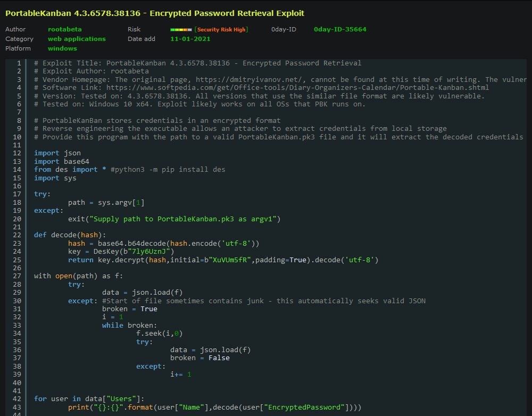The width and height of the screenshot is (532, 416).
Task: Click the Date add field label
Action: click(142, 39)
